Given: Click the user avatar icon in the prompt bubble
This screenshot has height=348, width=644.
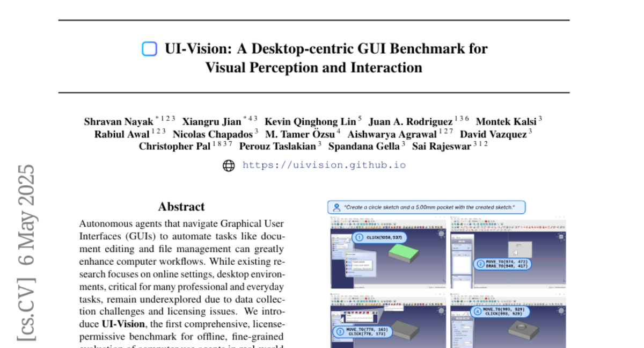Looking at the screenshot, I should point(336,207).
